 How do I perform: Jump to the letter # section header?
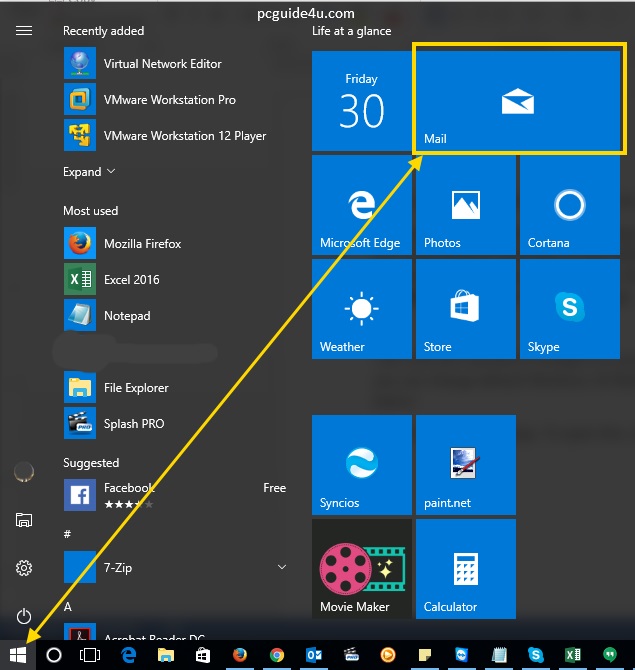(67, 535)
